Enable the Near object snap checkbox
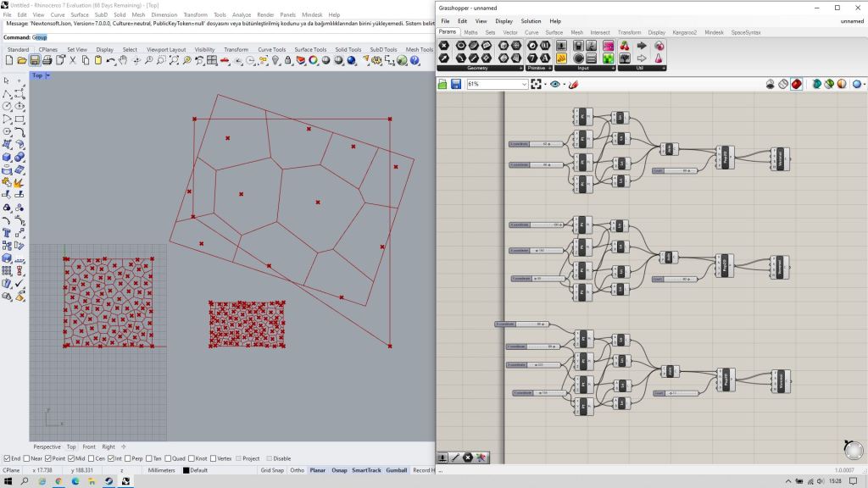This screenshot has height=488, width=868. click(x=26, y=458)
